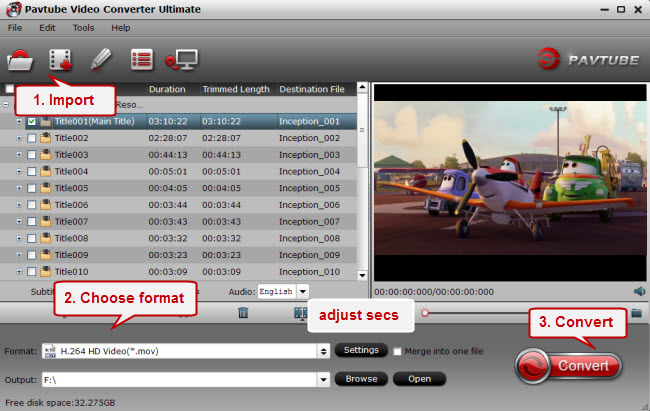Click the playback progress slider handle

425,313
